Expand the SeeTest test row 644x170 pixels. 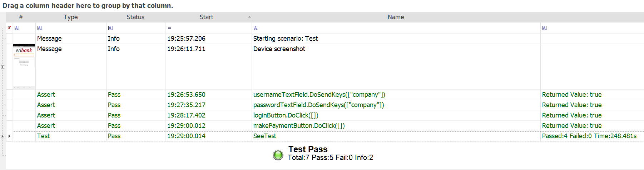[3, 136]
